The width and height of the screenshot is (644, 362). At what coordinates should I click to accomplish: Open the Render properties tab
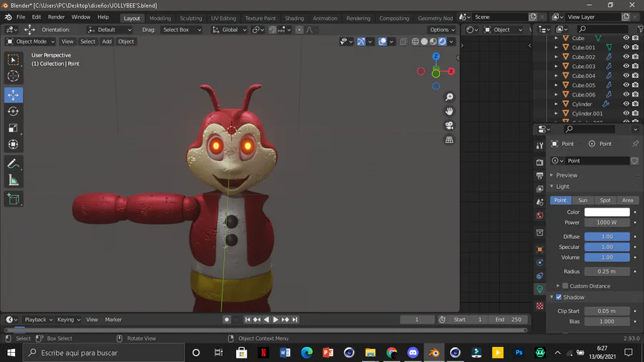coord(540,162)
